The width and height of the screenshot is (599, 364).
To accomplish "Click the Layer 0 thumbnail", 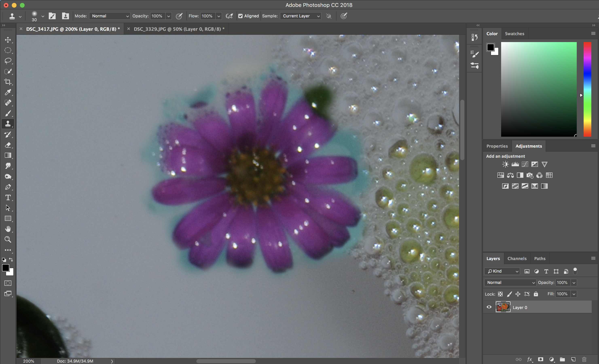I will tap(503, 307).
